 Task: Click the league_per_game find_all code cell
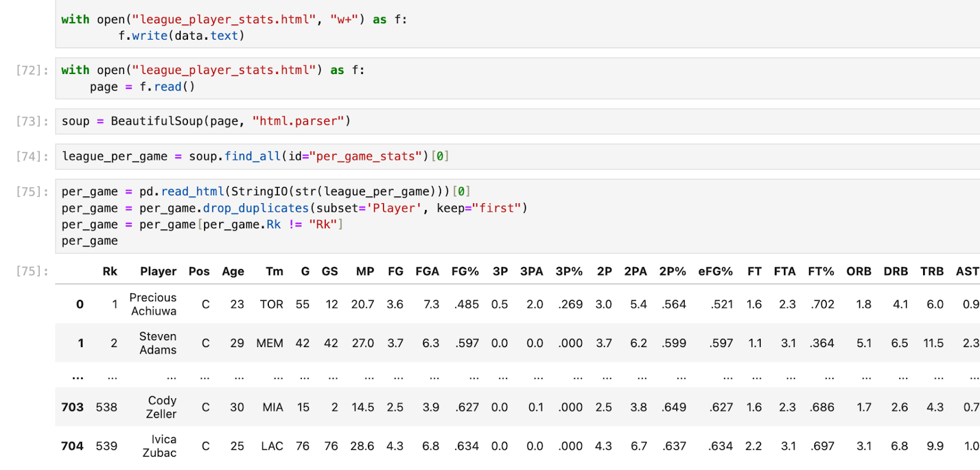tap(429, 157)
